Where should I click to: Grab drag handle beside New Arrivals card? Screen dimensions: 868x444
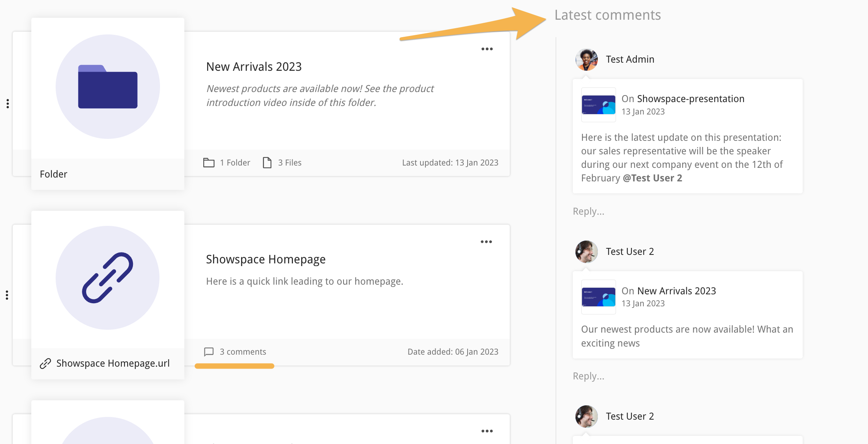pyautogui.click(x=8, y=104)
